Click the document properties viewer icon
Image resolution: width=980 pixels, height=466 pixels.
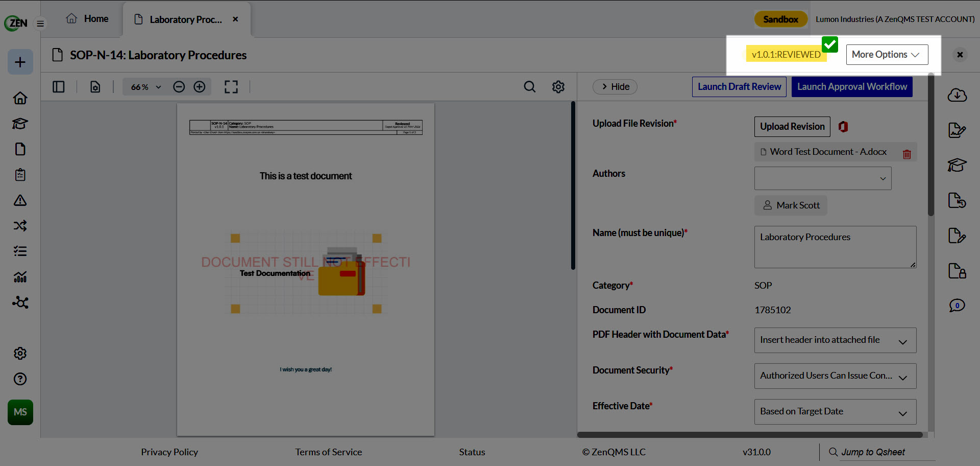(95, 87)
